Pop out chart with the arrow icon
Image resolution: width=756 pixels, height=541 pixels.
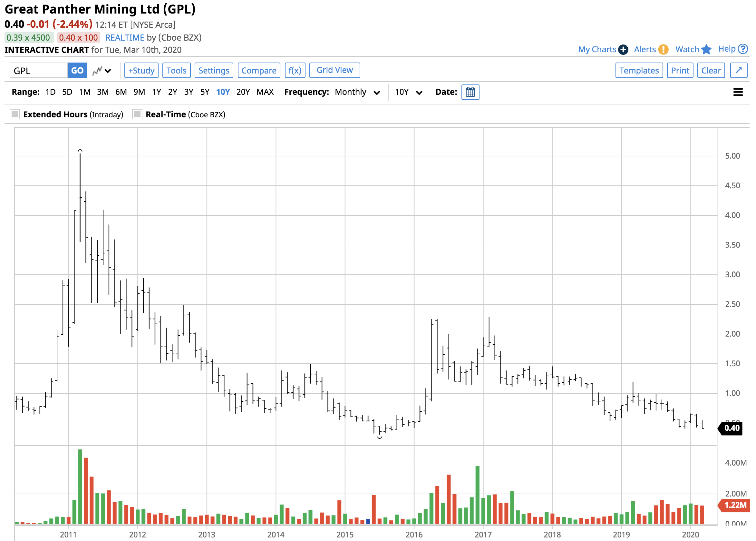coord(739,70)
